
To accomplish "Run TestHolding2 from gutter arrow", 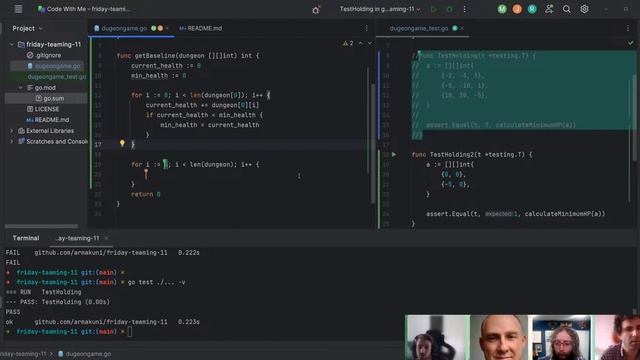I will pyautogui.click(x=394, y=154).
